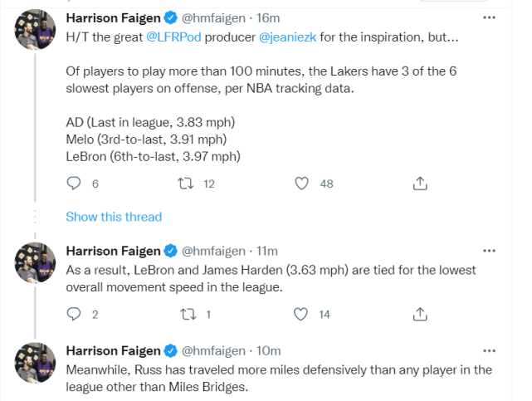Retweet the tweet with 12 retweets
Viewport: 532px width, 401px height.
pyautogui.click(x=185, y=183)
